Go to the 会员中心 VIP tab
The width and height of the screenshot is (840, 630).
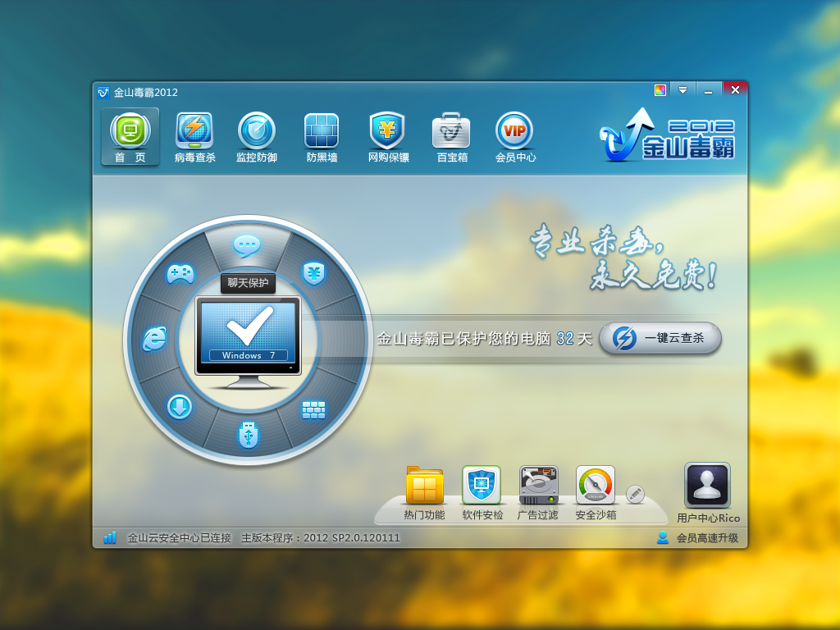tap(515, 137)
